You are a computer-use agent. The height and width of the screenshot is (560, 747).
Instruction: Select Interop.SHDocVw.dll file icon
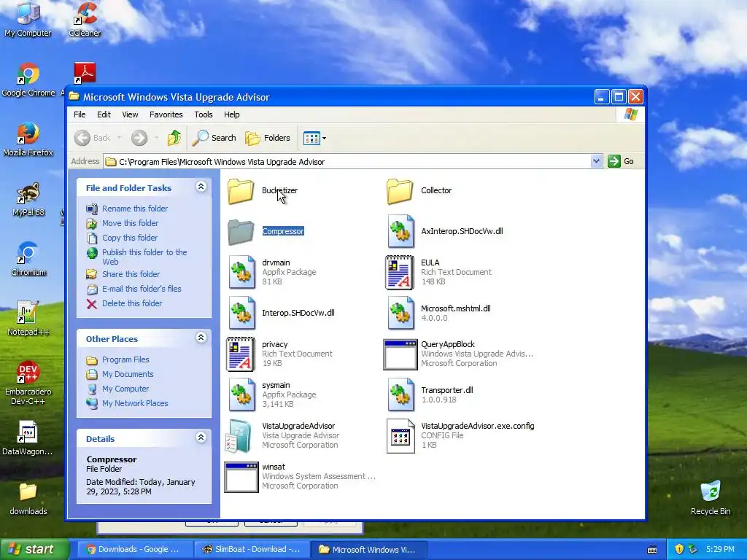click(241, 314)
